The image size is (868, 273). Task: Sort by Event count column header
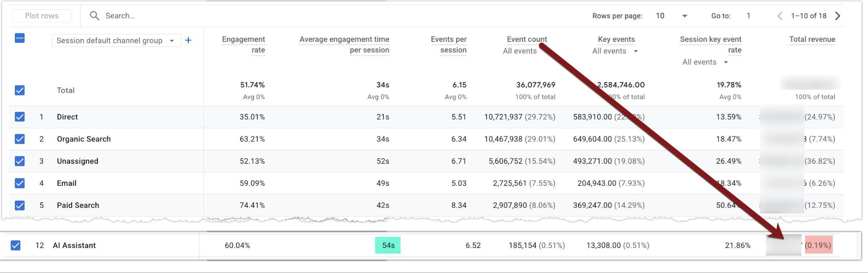click(527, 39)
